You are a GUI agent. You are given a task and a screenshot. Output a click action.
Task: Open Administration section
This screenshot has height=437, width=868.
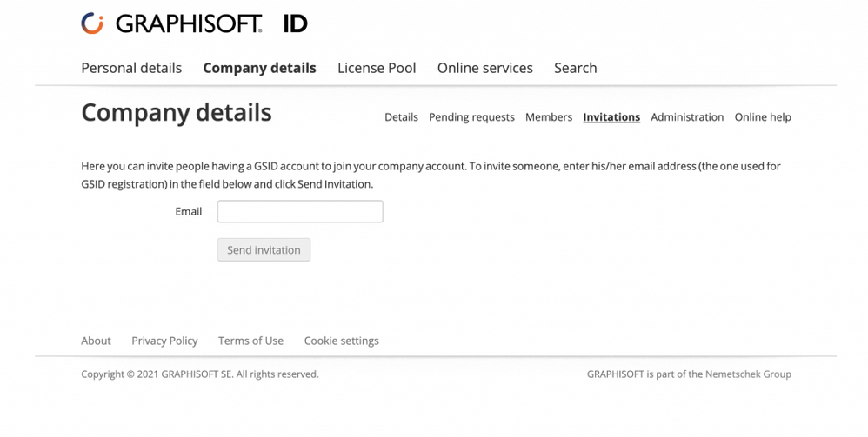688,117
